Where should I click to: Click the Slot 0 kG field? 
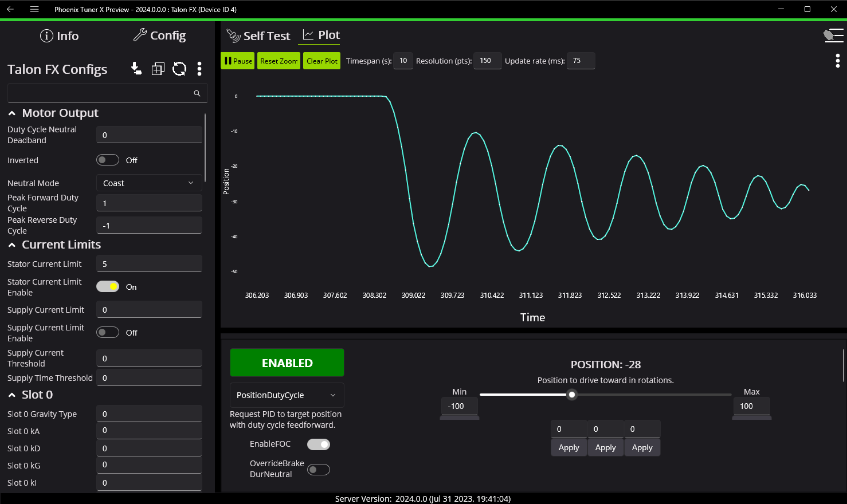[x=149, y=464]
